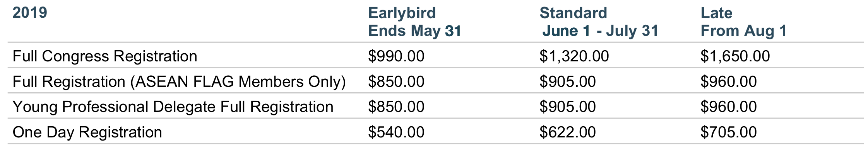Select the Earlybird Ends May 31 header
Image resolution: width=868 pixels, height=149 pixels.
point(414,22)
